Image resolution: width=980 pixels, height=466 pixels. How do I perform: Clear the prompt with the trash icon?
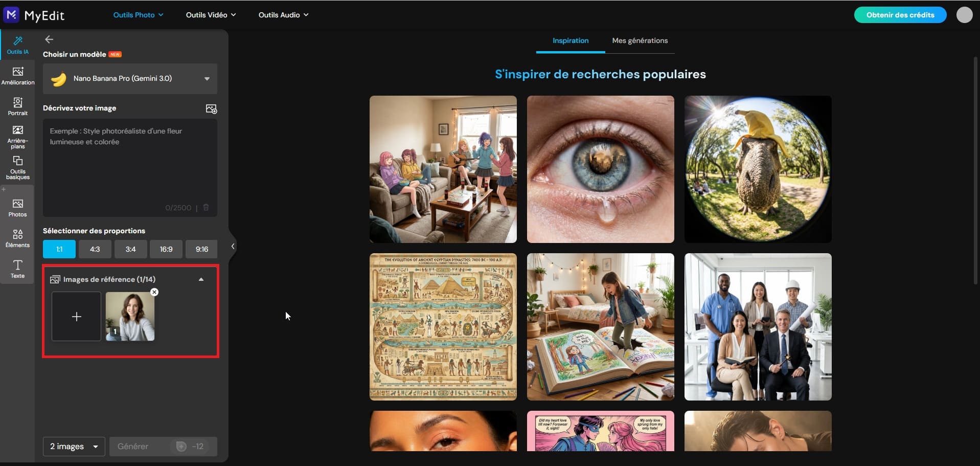point(206,207)
